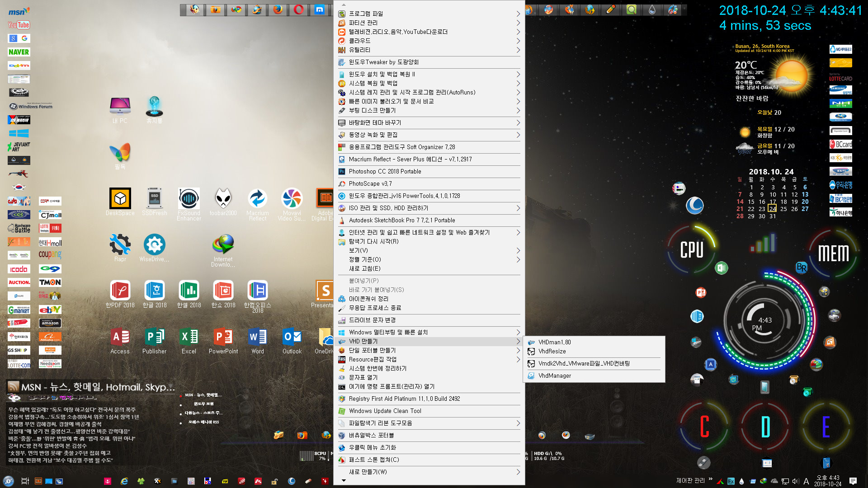Expand 바탕화면 테마 바꾸기 submenu arrow

(518, 122)
